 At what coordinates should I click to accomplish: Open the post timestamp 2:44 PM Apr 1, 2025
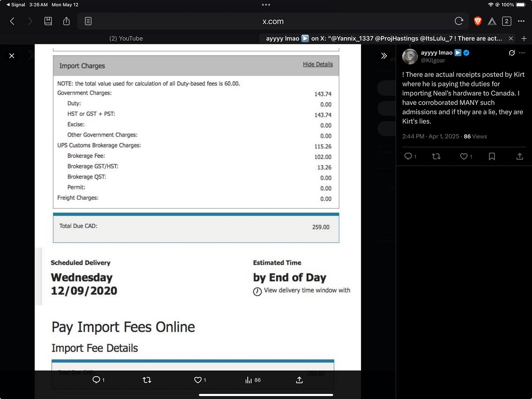coord(430,136)
